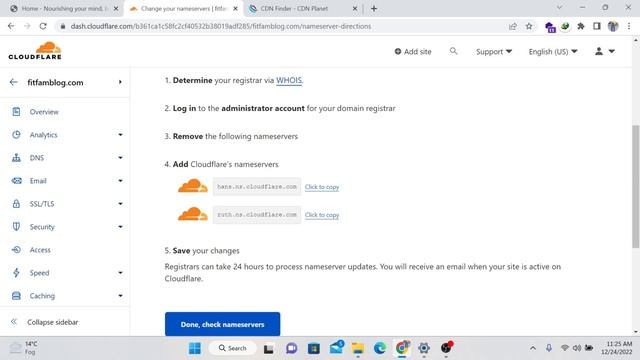Screen dimensions: 640x360
Task: Click the Collapse sidebar double-chevron icon
Action: click(x=14, y=322)
